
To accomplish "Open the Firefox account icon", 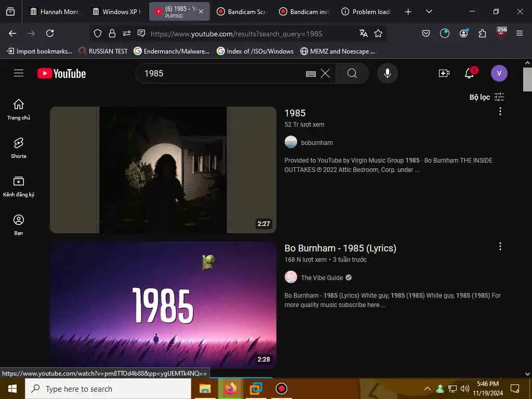I will pos(463,33).
